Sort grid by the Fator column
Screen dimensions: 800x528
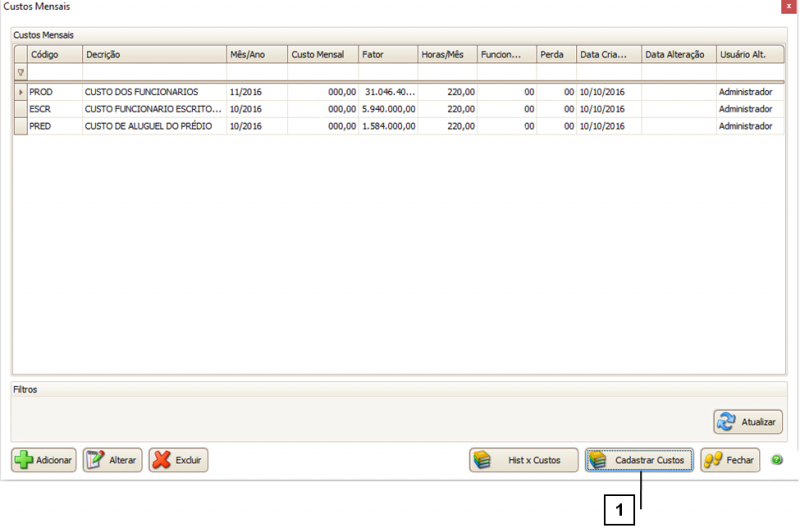point(387,54)
